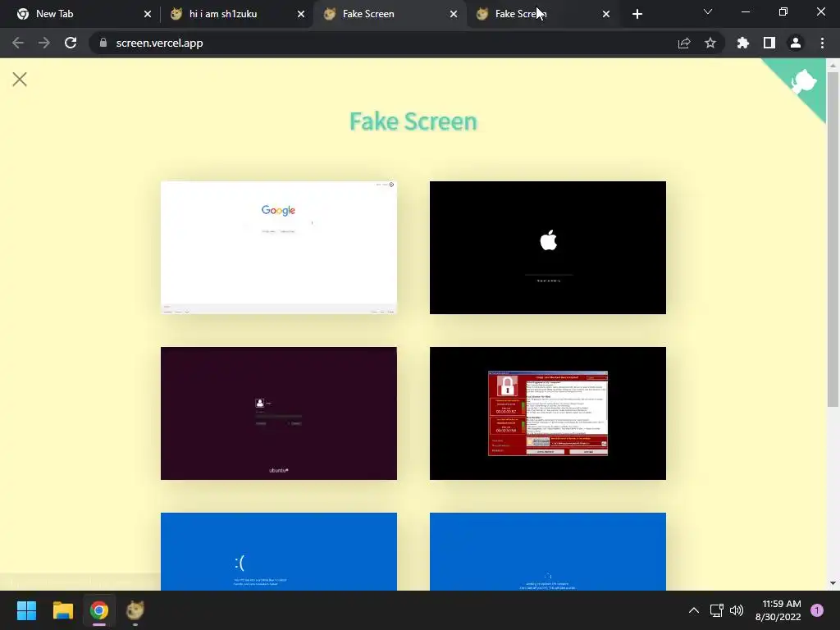Viewport: 840px width, 630px height.
Task: Close the last tab, titled Fake Screen
Action: [606, 14]
